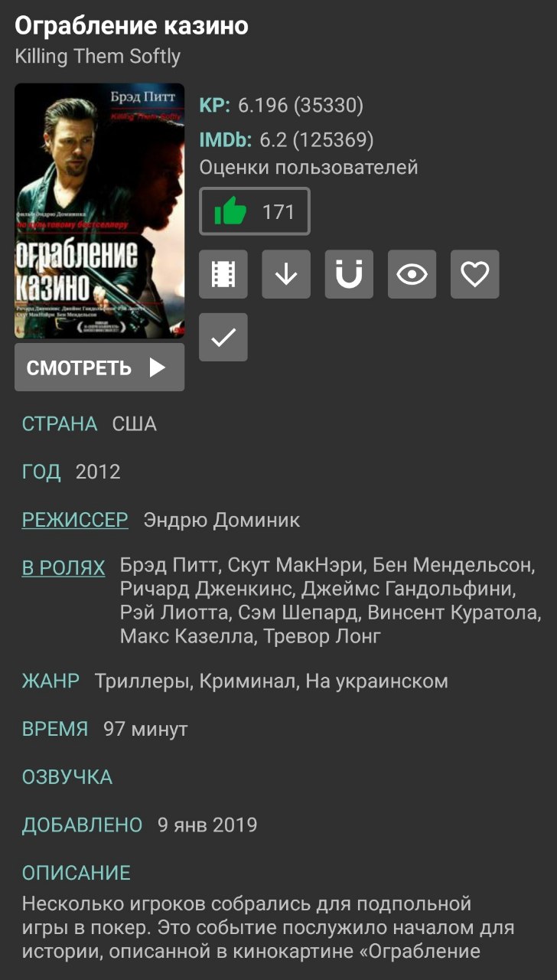Tap the KP rating value
The image size is (557, 980).
pos(301,106)
